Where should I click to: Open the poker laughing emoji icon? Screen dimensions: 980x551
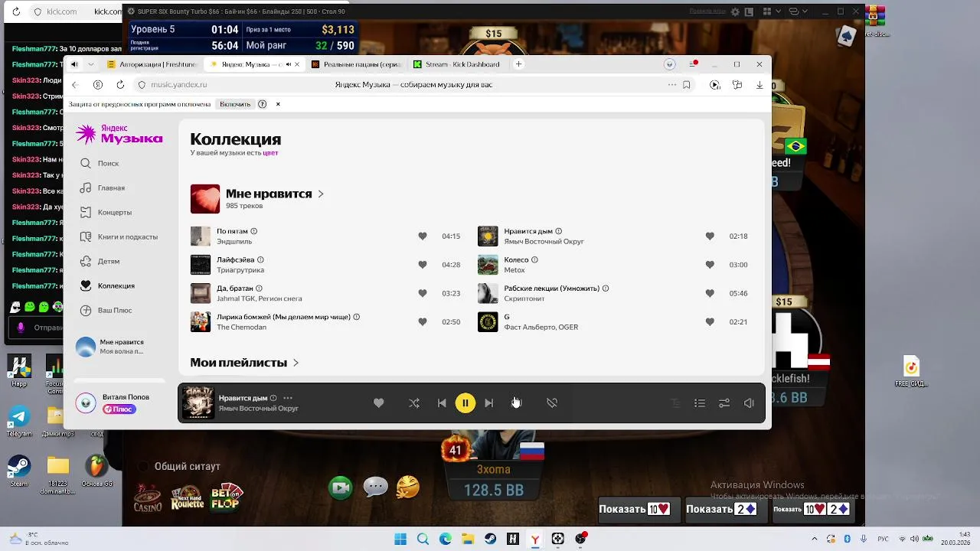pos(407,487)
